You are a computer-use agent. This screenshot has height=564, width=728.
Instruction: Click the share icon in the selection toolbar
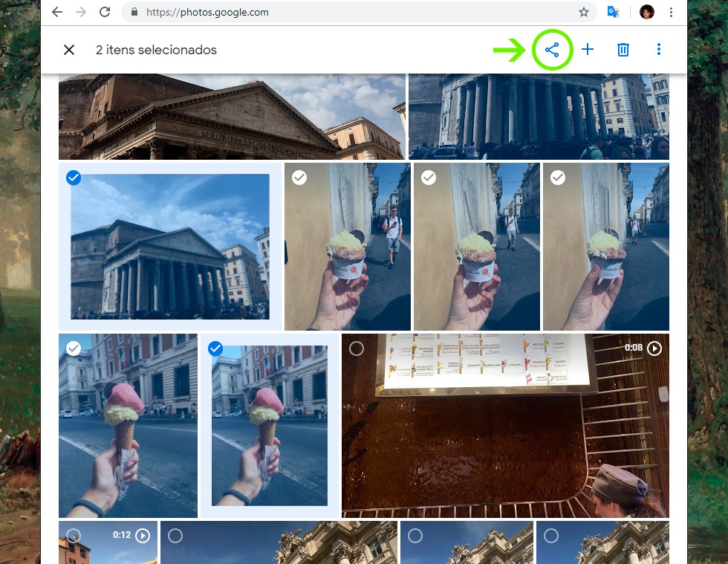pos(552,50)
